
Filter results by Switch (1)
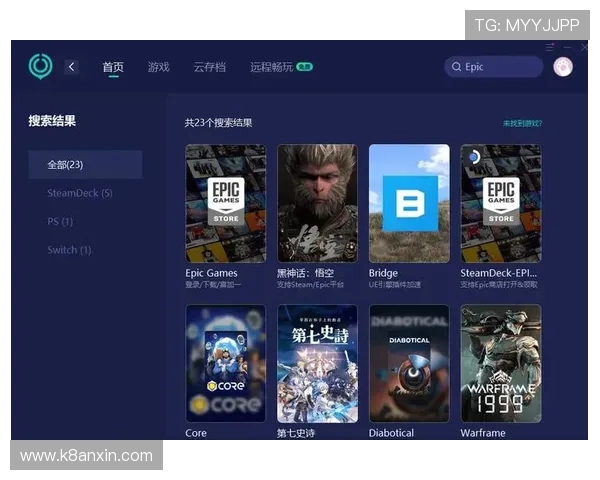(69, 249)
